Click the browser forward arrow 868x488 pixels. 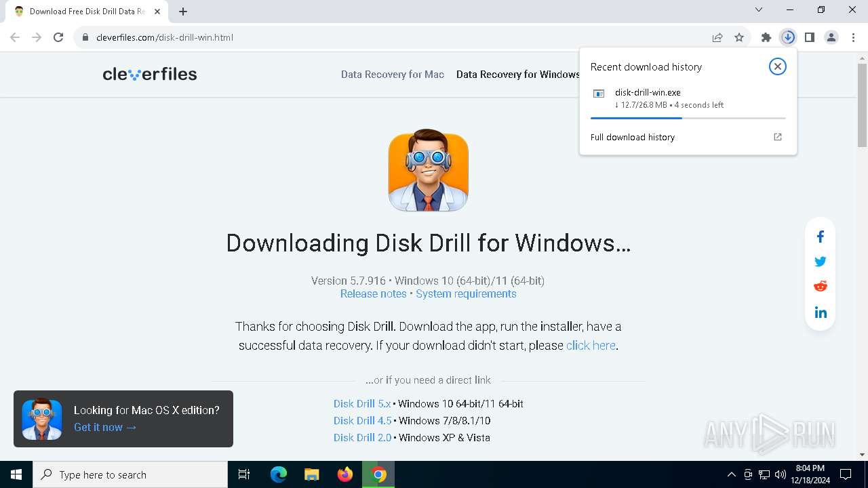37,37
